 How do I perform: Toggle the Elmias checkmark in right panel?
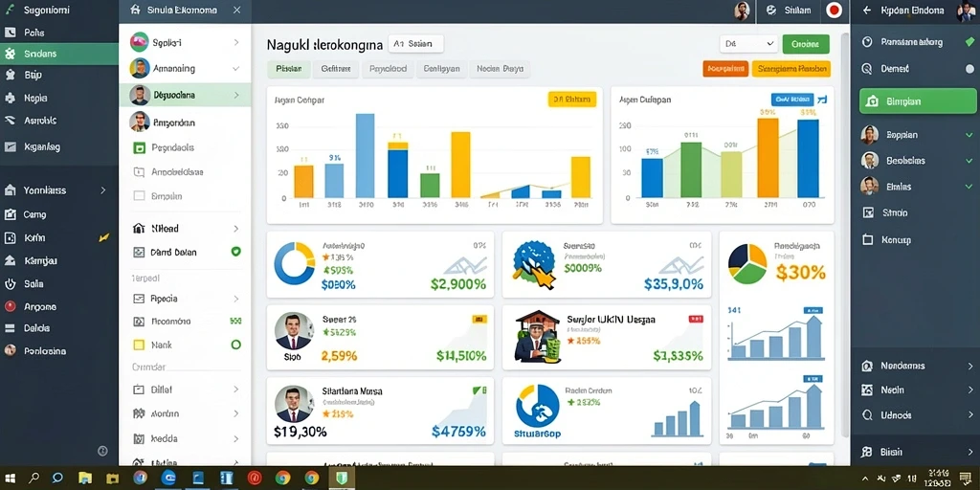point(969,187)
